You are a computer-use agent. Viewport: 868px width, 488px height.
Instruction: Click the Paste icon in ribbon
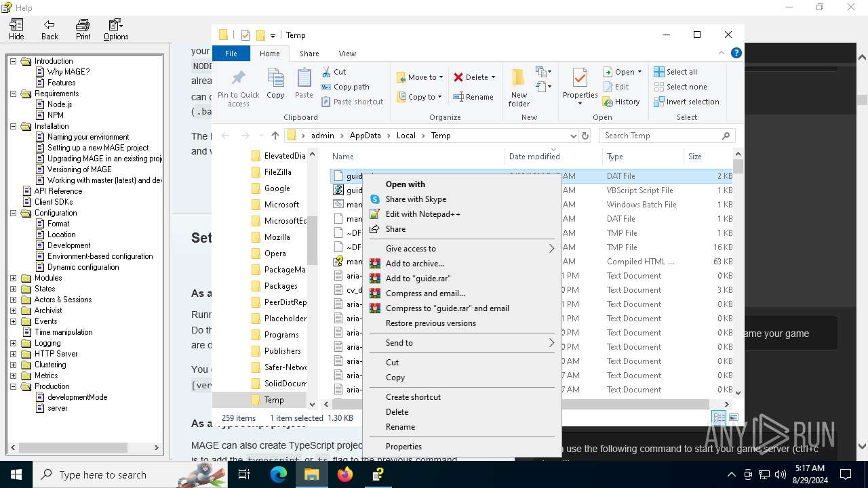pyautogui.click(x=304, y=84)
